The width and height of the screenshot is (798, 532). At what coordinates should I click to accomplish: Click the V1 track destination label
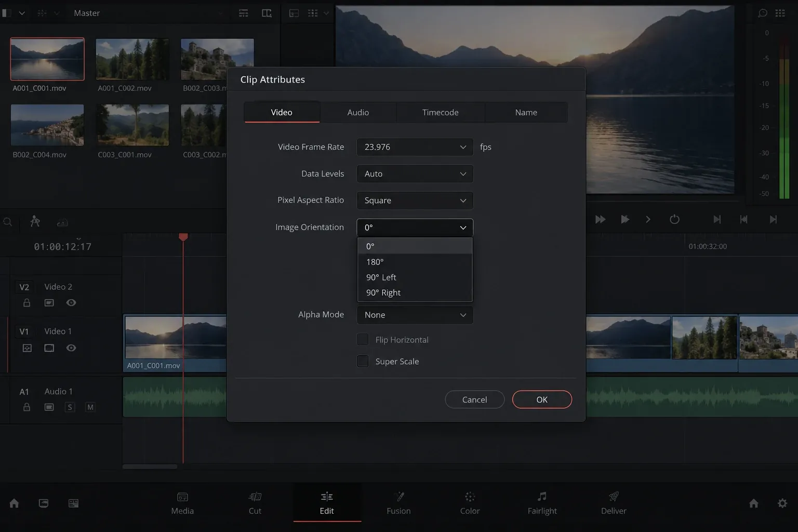click(x=24, y=331)
